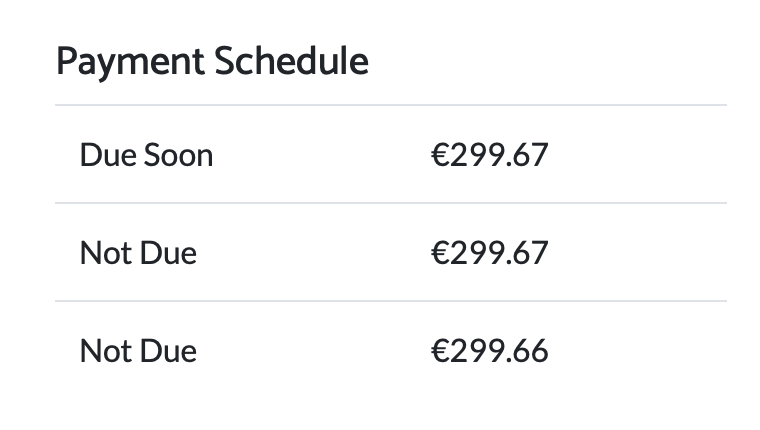Click the €299.66 amount
Screen dimensions: 760x430
click(490, 351)
